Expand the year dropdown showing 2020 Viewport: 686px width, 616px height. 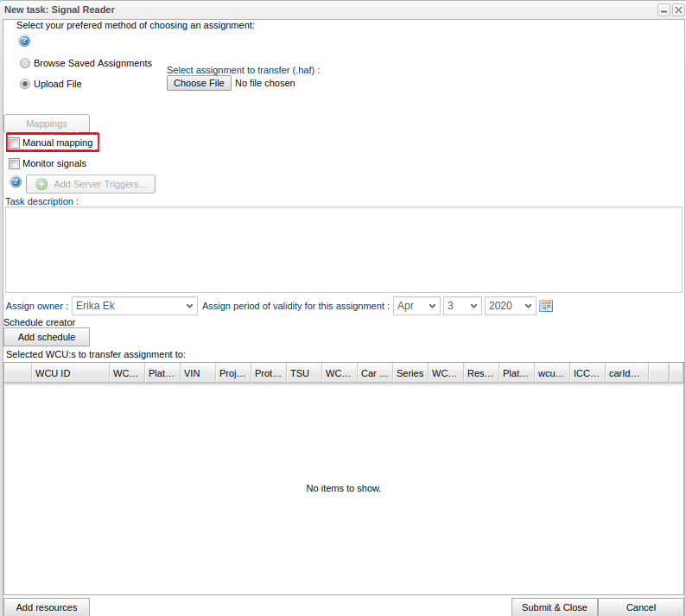[510, 306]
